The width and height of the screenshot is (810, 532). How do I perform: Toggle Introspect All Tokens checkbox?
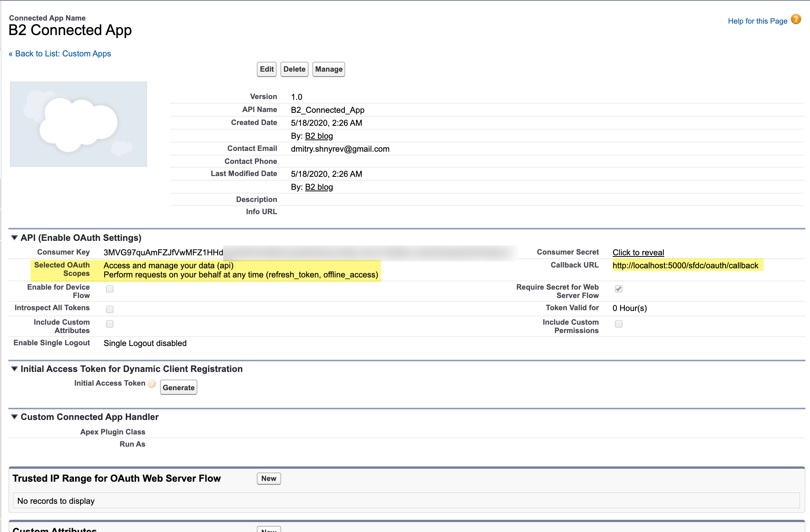point(110,309)
